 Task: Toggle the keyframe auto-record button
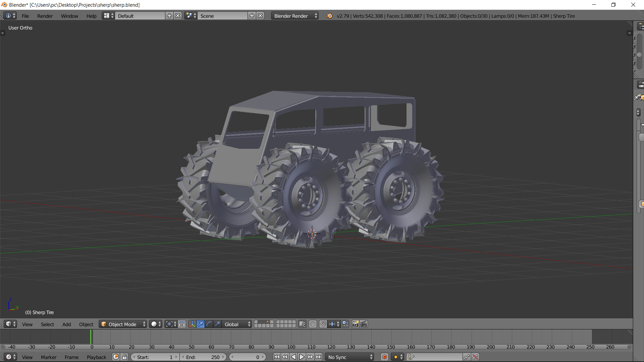click(x=384, y=357)
